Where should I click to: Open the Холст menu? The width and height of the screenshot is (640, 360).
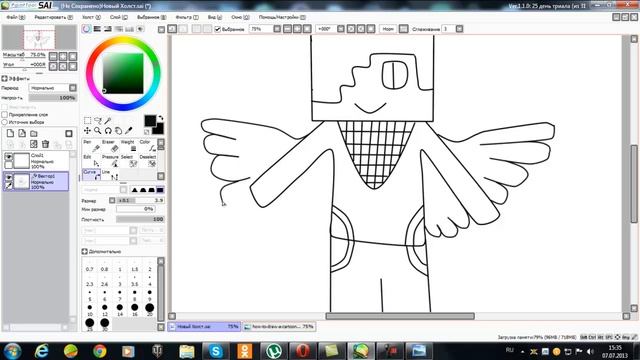click(x=91, y=17)
